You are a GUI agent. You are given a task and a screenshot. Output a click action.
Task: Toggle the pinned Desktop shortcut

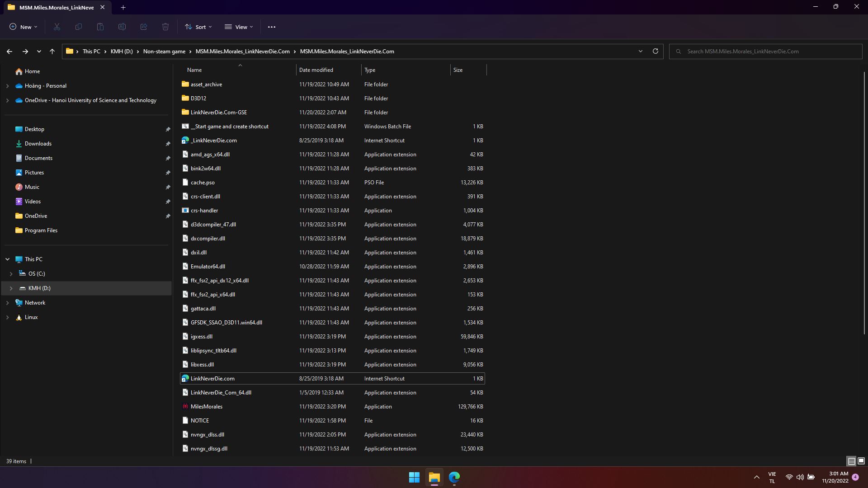point(168,129)
